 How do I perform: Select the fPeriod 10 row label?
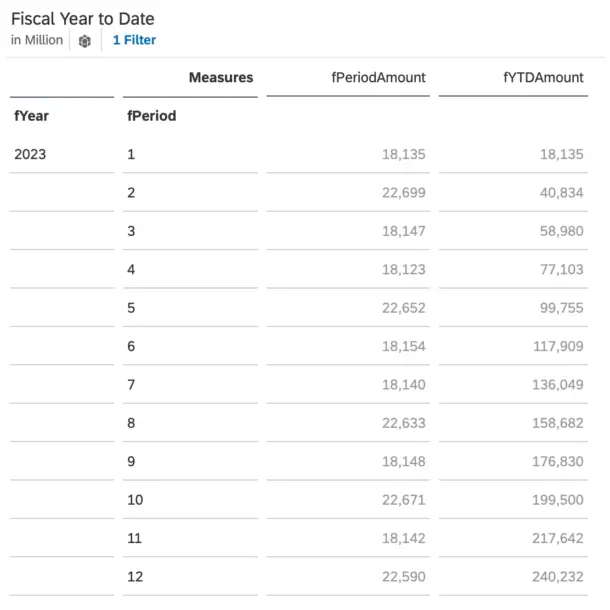pyautogui.click(x=135, y=500)
